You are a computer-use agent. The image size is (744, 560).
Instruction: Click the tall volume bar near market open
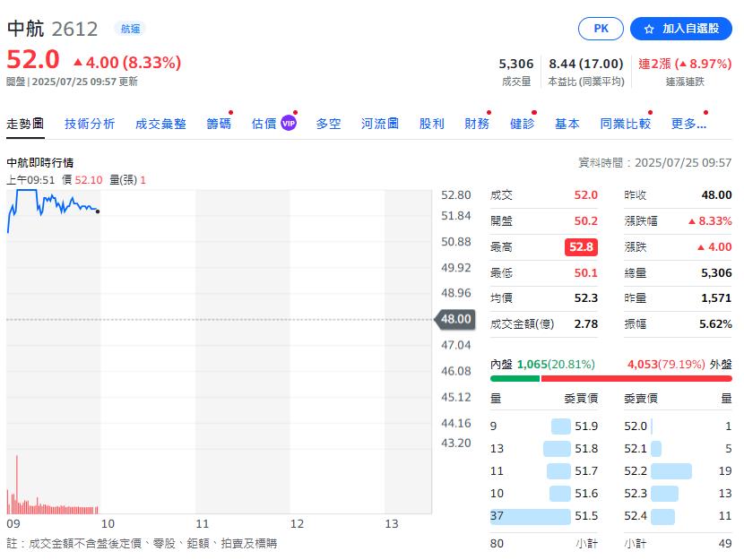click(x=17, y=484)
